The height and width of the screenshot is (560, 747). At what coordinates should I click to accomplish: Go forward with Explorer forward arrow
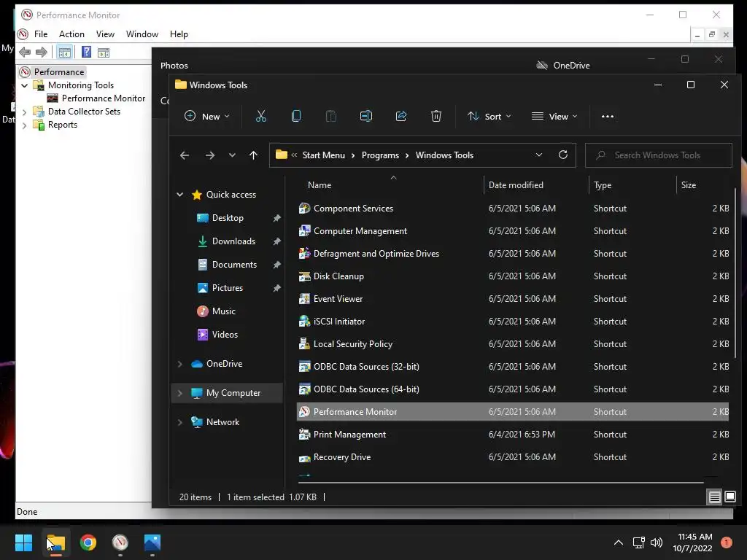pyautogui.click(x=209, y=155)
